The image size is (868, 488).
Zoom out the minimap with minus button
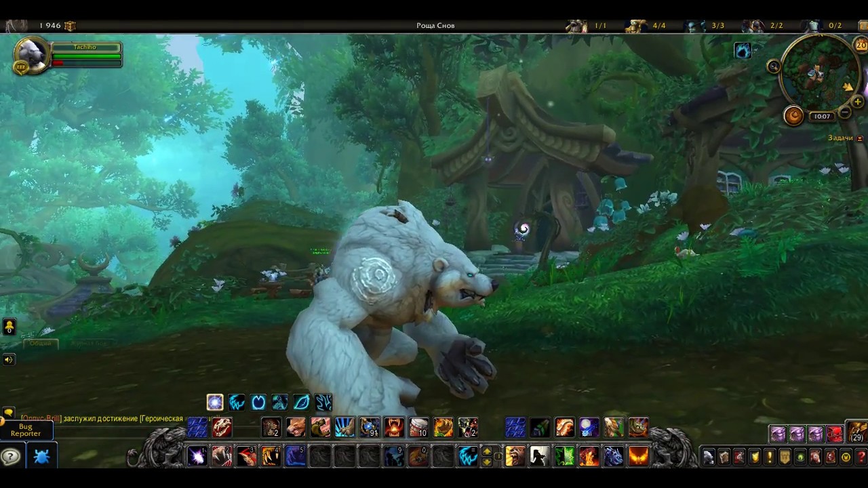[844, 113]
